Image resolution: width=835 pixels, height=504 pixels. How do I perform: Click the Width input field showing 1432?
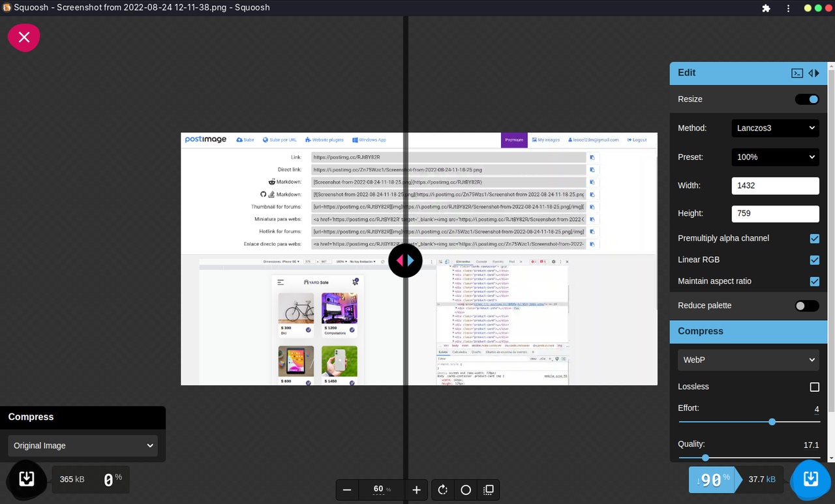point(775,186)
